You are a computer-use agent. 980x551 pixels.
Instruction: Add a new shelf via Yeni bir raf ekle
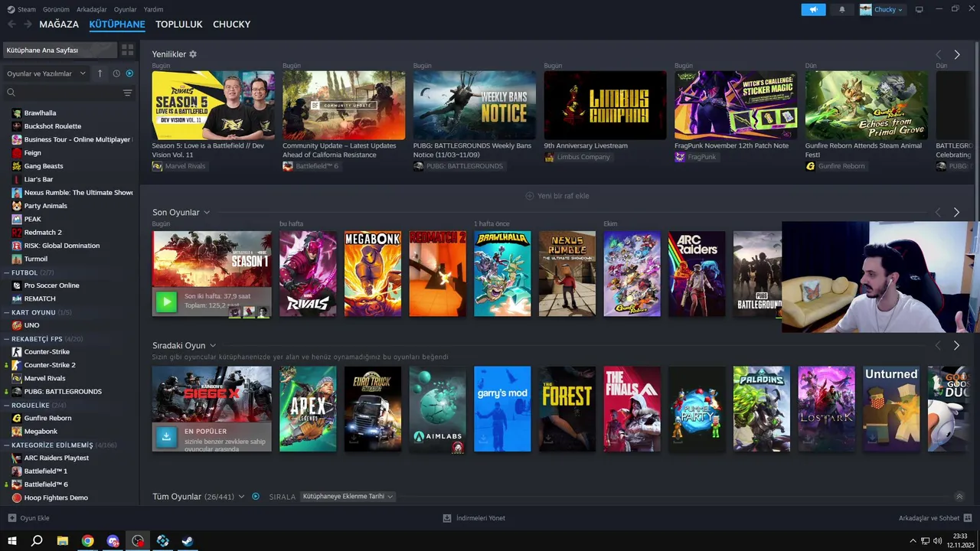click(x=557, y=196)
